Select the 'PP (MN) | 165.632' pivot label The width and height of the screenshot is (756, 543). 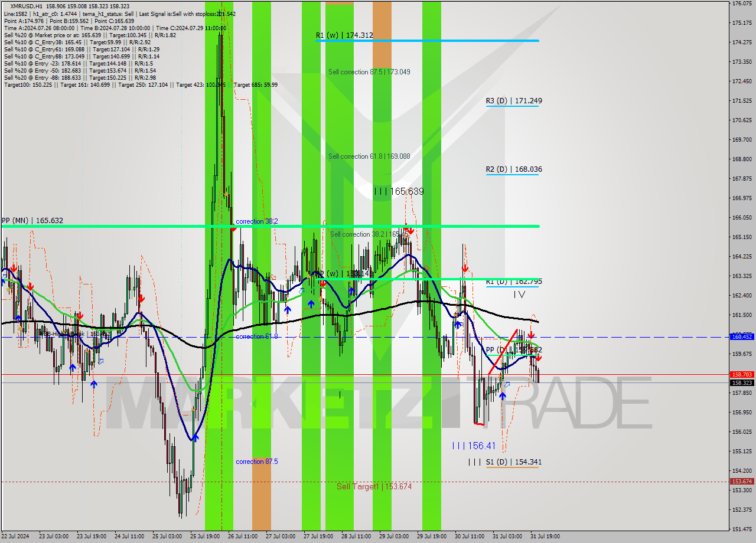(32, 221)
